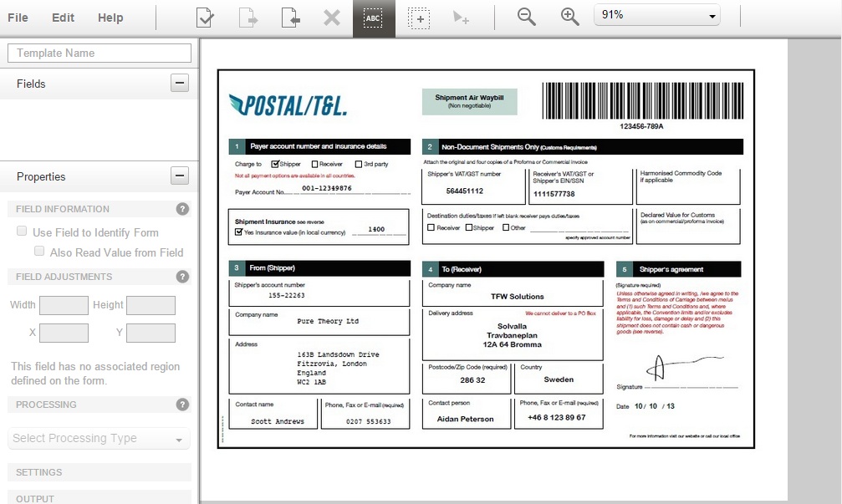Click the Width adjustment field
The width and height of the screenshot is (842, 504).
(x=64, y=305)
